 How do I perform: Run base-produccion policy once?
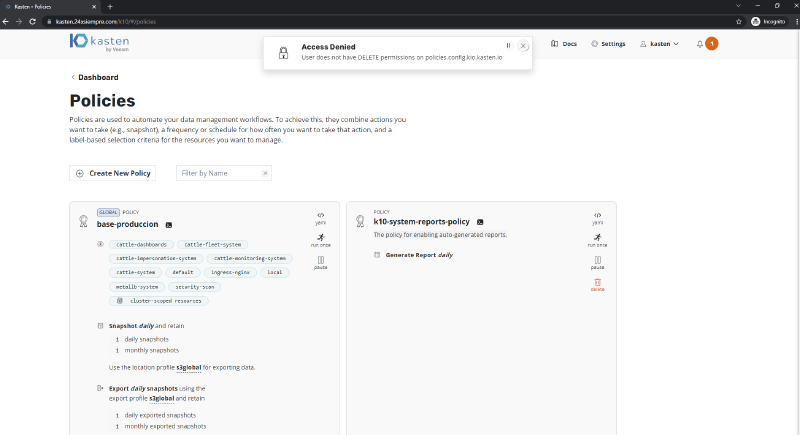click(x=320, y=240)
